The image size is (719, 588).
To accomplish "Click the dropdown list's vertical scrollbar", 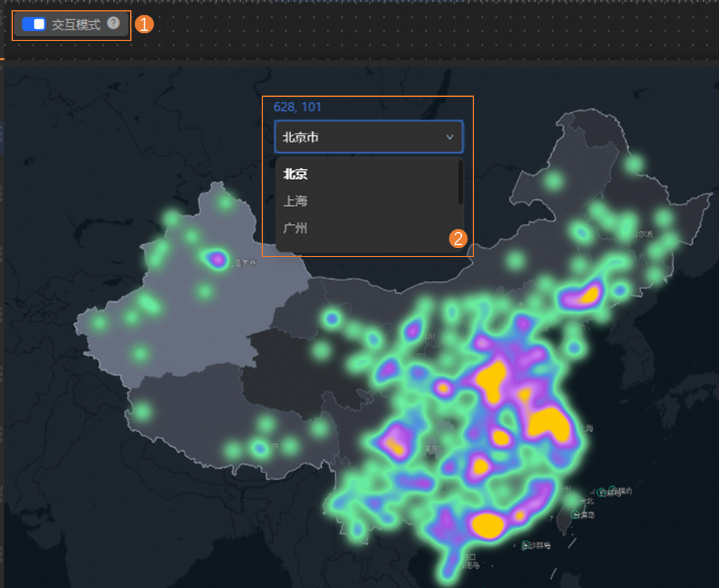I will pos(461,182).
